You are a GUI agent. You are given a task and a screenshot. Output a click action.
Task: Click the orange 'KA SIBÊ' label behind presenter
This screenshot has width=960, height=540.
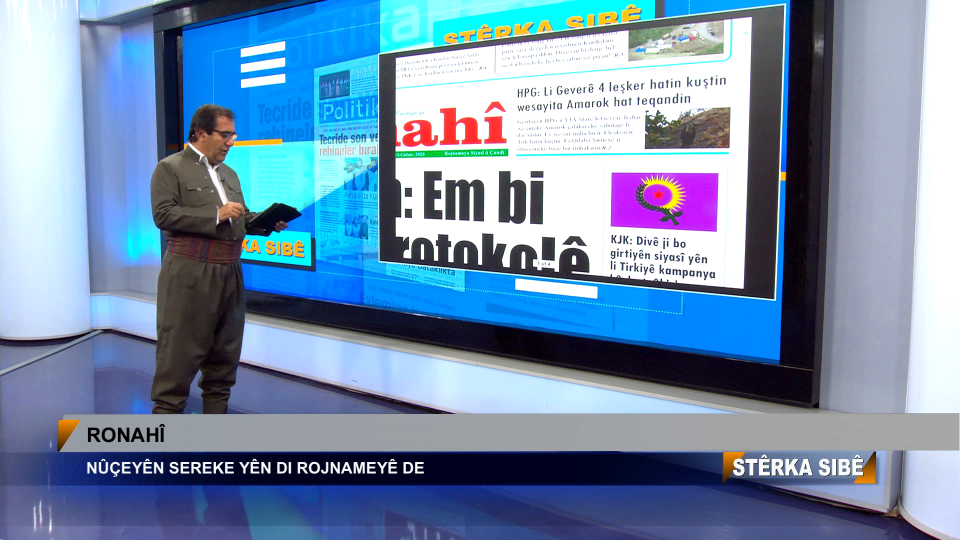tap(274, 247)
